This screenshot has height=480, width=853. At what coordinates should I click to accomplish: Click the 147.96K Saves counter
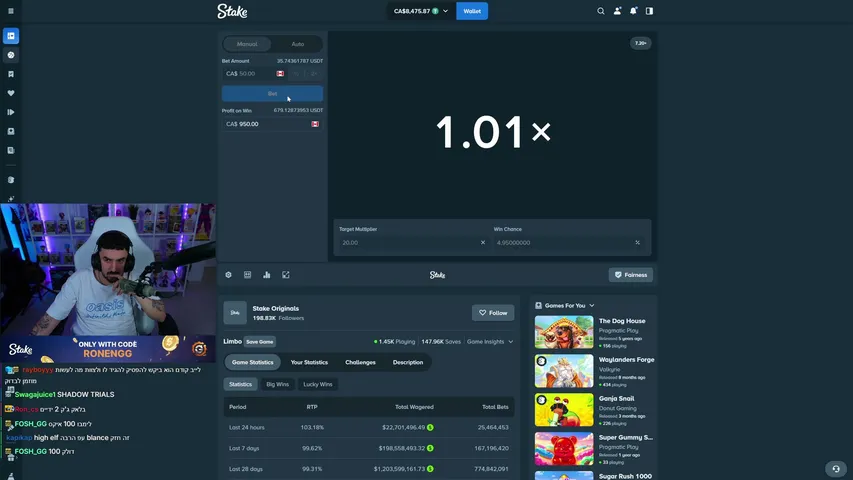point(441,342)
